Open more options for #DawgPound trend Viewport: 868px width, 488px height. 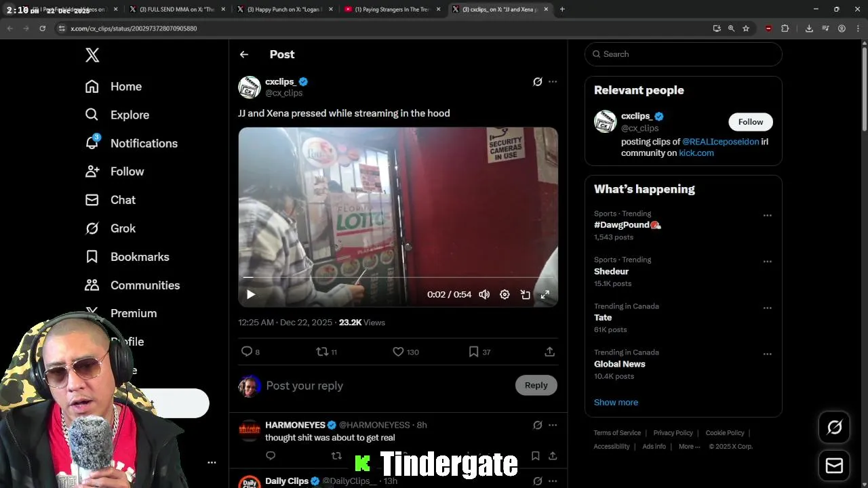click(x=767, y=216)
